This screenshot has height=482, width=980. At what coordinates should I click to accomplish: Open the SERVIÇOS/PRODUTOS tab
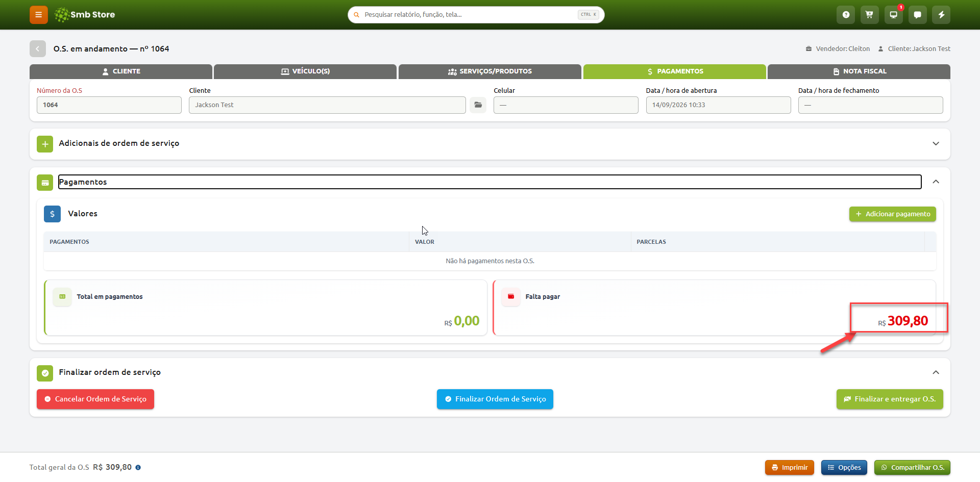point(490,71)
